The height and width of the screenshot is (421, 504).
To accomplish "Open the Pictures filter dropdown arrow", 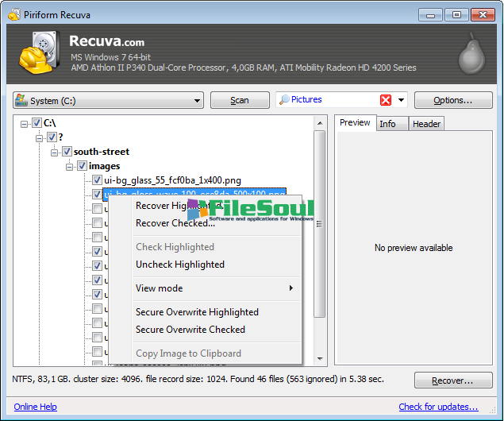I will [402, 100].
